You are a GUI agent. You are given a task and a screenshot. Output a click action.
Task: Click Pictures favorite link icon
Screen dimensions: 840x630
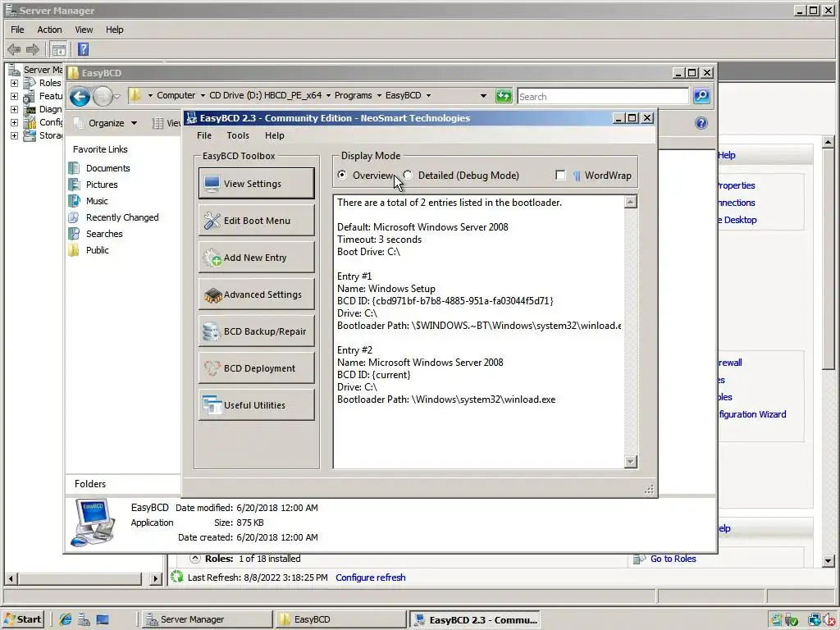pyautogui.click(x=74, y=185)
